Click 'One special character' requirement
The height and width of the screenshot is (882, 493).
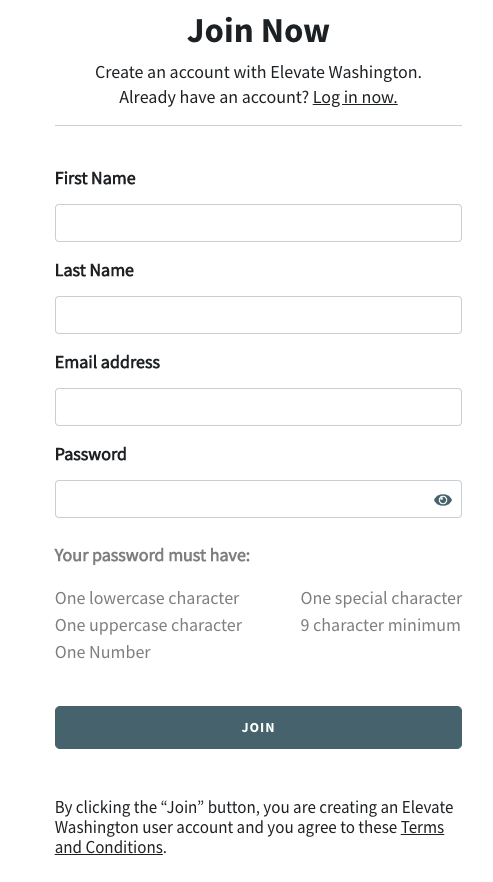[381, 598]
